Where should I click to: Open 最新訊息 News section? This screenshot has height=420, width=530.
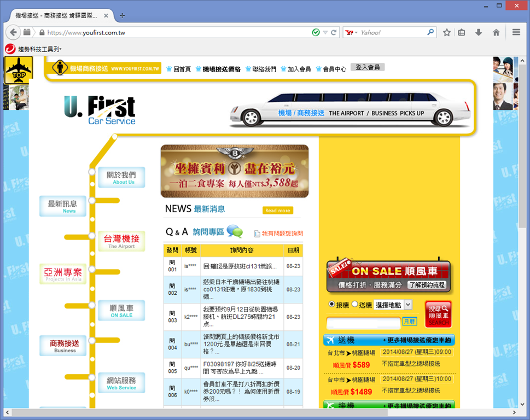pos(62,206)
